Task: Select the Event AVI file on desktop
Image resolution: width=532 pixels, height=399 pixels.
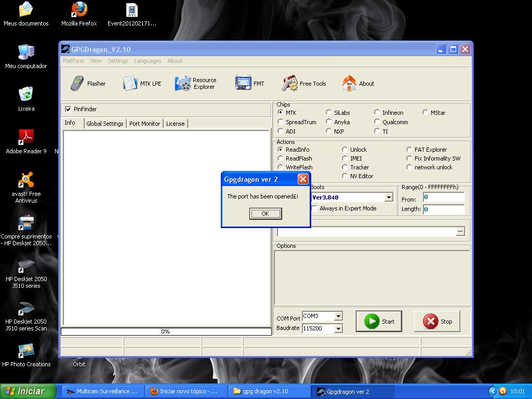Action: pyautogui.click(x=132, y=14)
